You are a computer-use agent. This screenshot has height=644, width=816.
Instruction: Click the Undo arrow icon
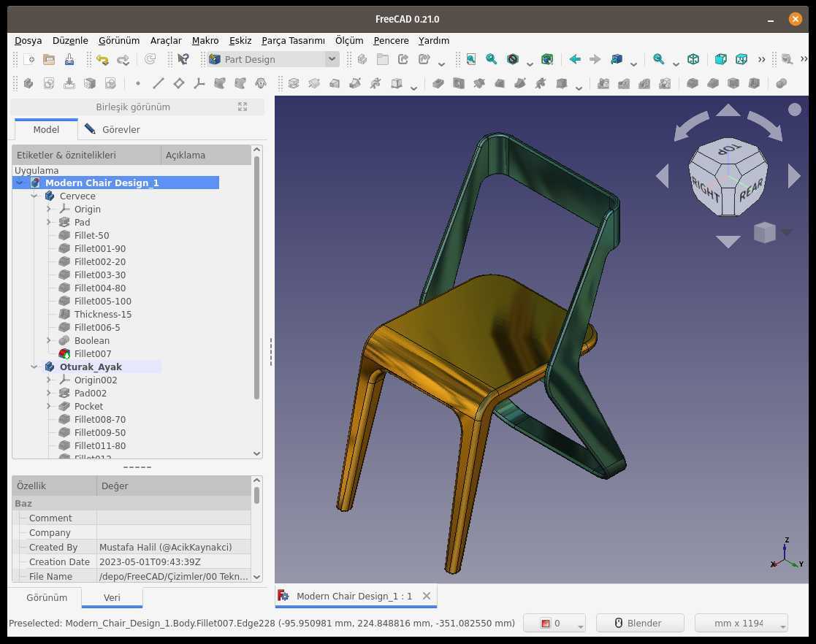pos(102,59)
